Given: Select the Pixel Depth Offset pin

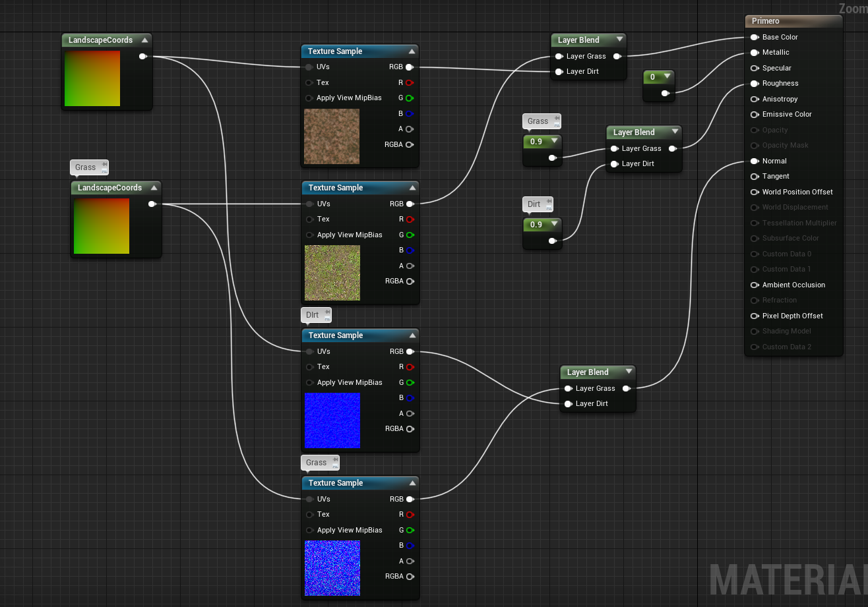Looking at the screenshot, I should [x=755, y=316].
